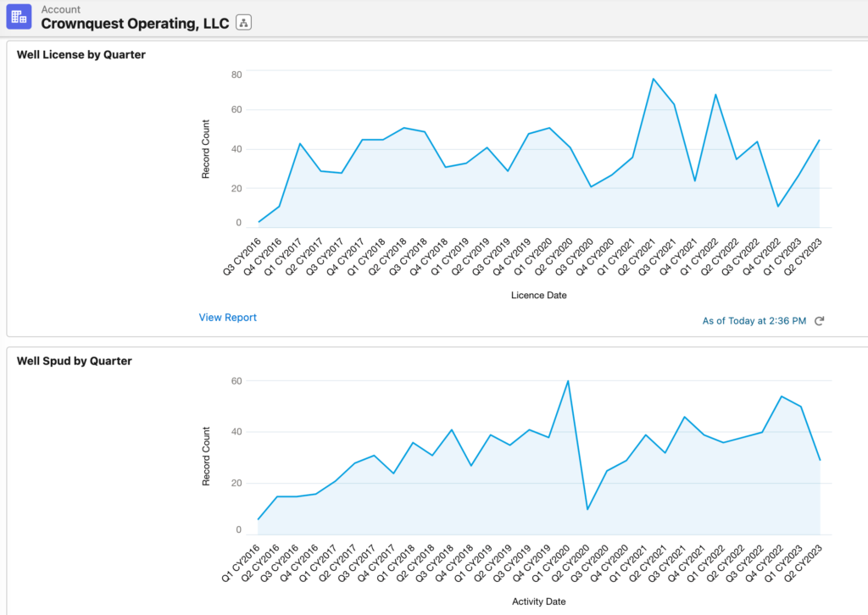Image resolution: width=868 pixels, height=615 pixels.
Task: Click the Account building icon
Action: 19,17
